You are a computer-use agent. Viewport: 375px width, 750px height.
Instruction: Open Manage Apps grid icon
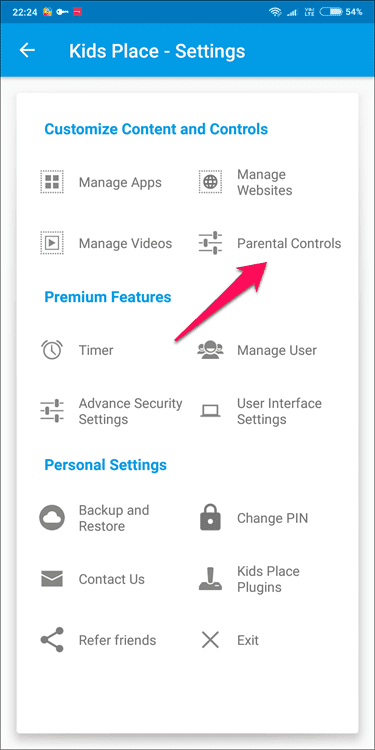click(x=52, y=182)
